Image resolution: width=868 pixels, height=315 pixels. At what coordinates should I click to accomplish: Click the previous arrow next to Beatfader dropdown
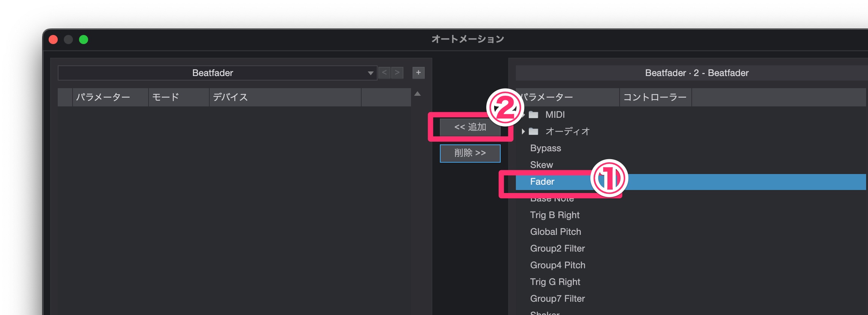(384, 73)
